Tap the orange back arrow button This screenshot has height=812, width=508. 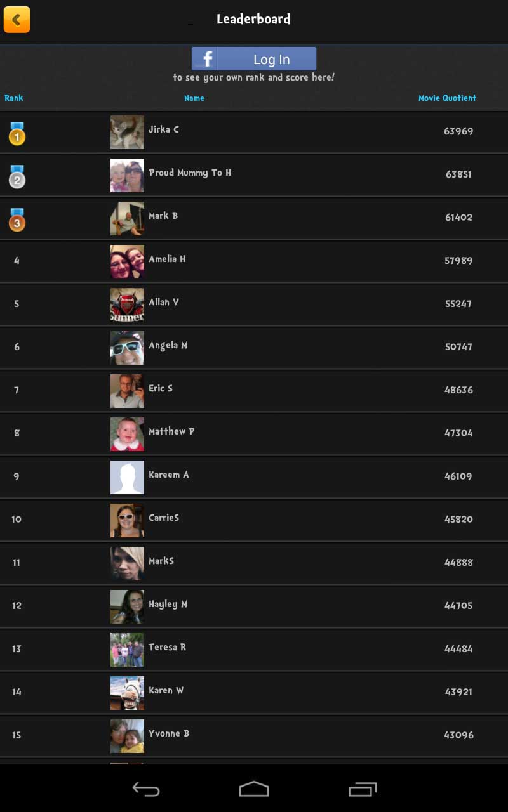[17, 20]
